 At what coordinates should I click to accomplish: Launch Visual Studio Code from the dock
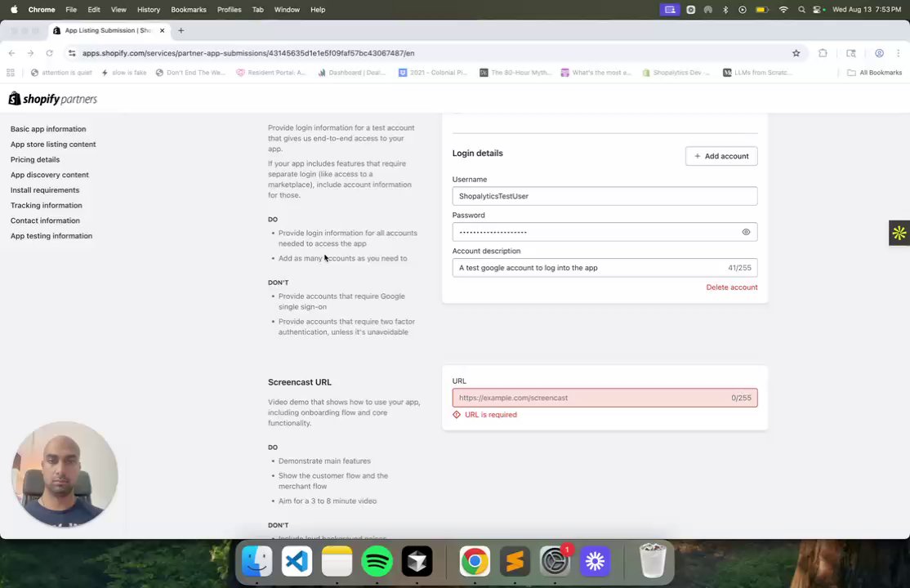coord(297,561)
